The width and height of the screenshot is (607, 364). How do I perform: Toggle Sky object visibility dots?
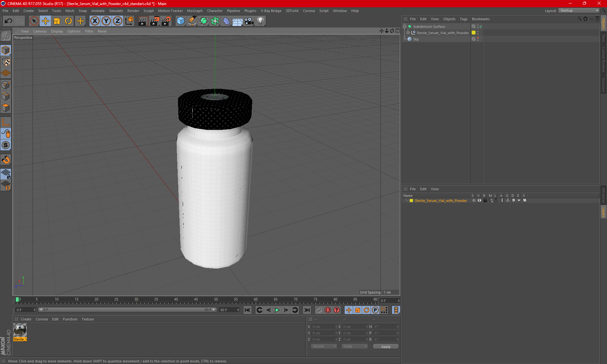(x=478, y=39)
